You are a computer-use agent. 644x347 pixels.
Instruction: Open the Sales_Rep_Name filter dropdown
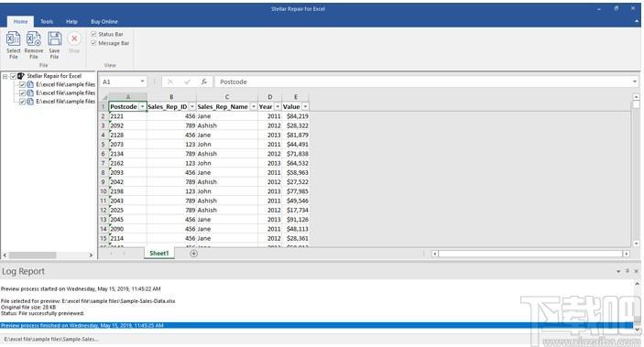pos(254,107)
